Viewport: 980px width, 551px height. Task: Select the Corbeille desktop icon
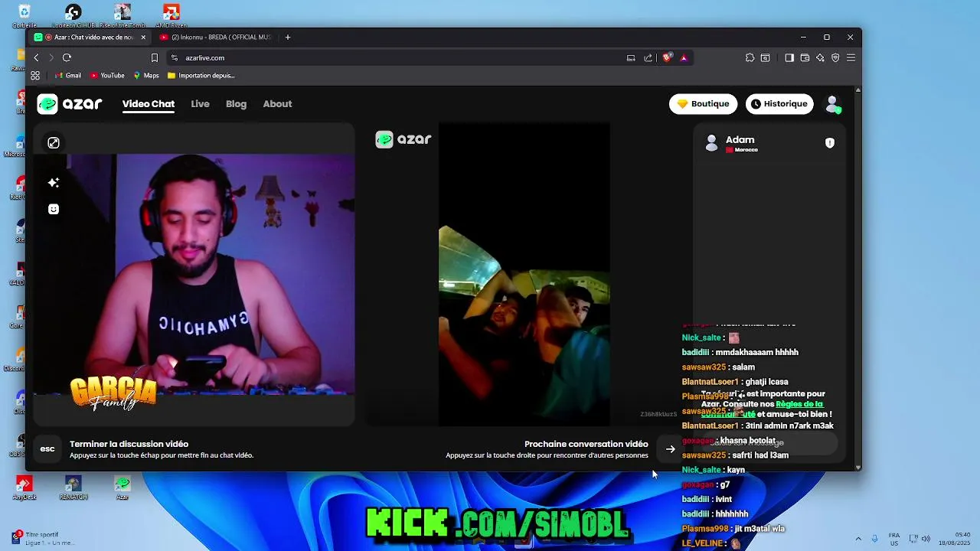[x=24, y=15]
